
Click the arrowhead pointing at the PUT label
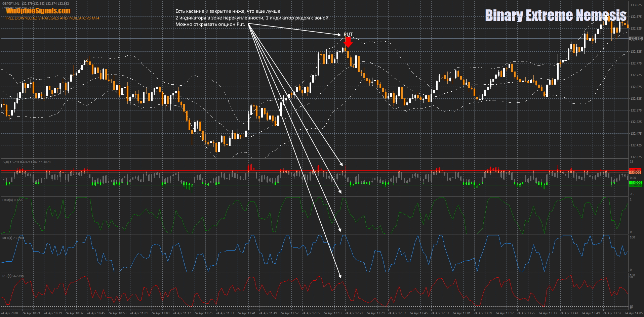(x=339, y=35)
